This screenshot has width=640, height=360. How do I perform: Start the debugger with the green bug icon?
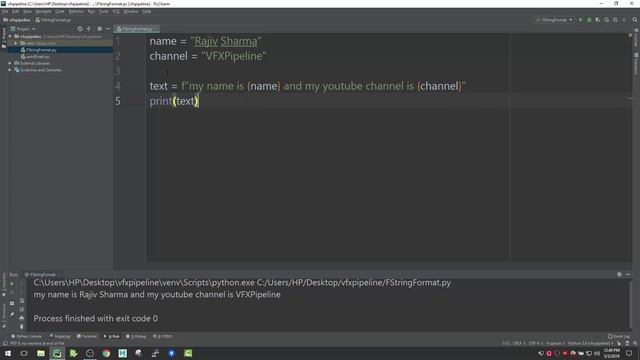click(589, 20)
